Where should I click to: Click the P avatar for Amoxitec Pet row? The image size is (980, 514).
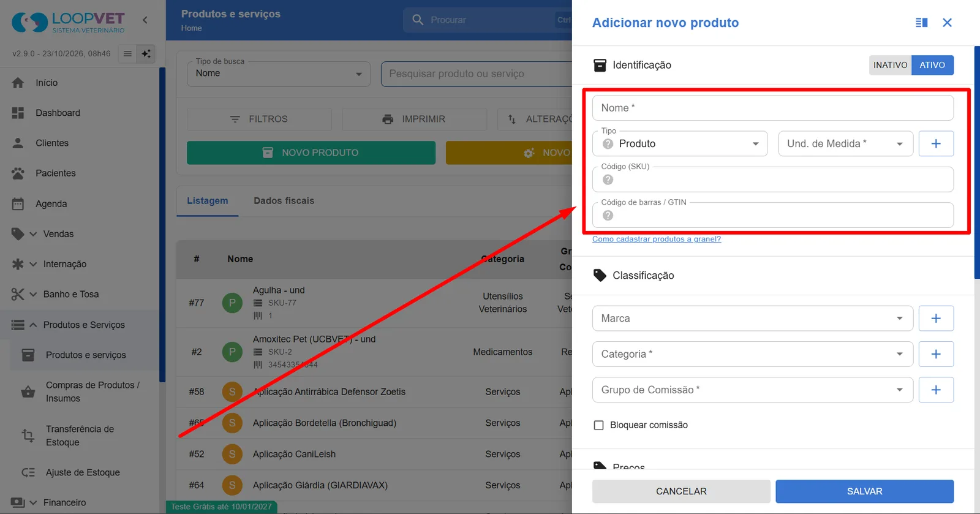coord(232,352)
